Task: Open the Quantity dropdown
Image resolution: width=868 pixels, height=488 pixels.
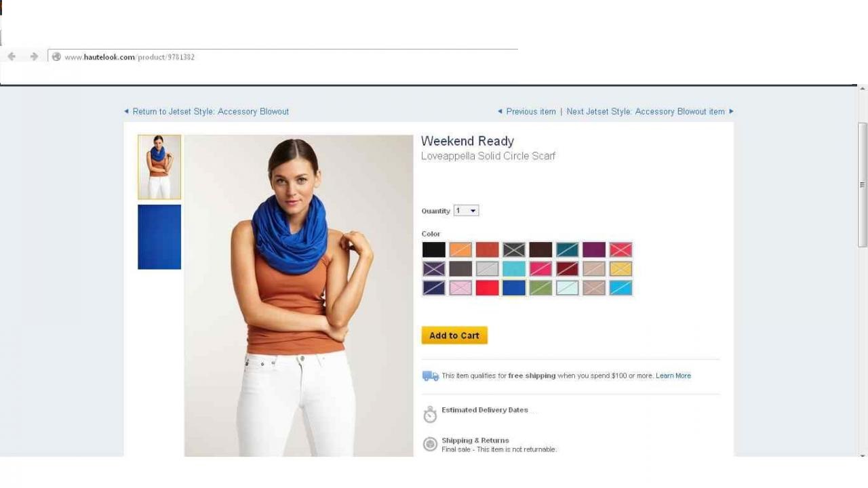Action: coord(466,211)
